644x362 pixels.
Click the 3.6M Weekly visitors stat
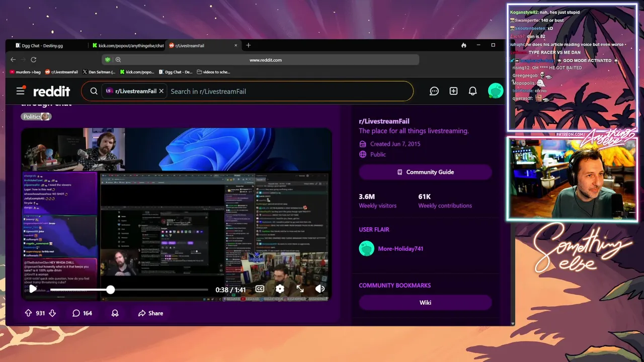point(377,201)
